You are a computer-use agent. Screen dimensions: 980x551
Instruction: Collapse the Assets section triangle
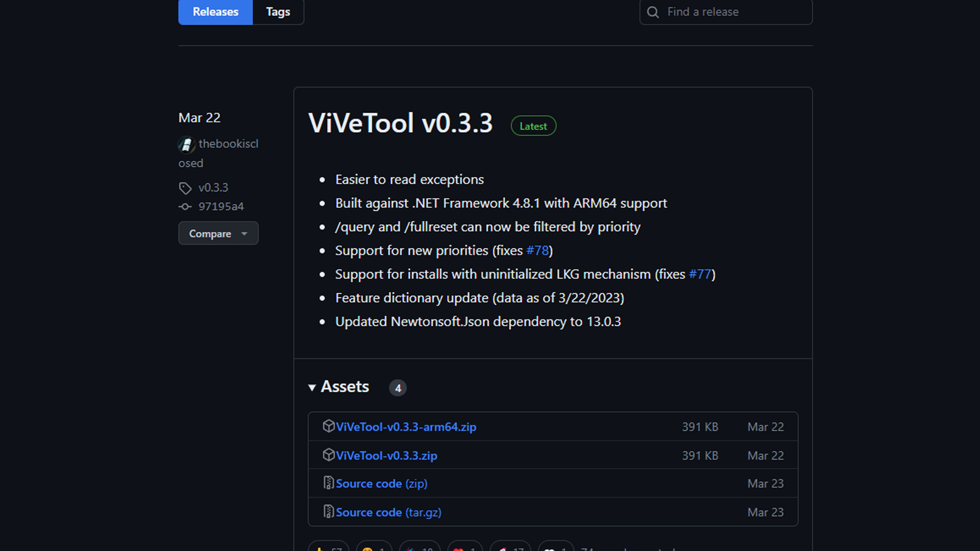click(312, 387)
